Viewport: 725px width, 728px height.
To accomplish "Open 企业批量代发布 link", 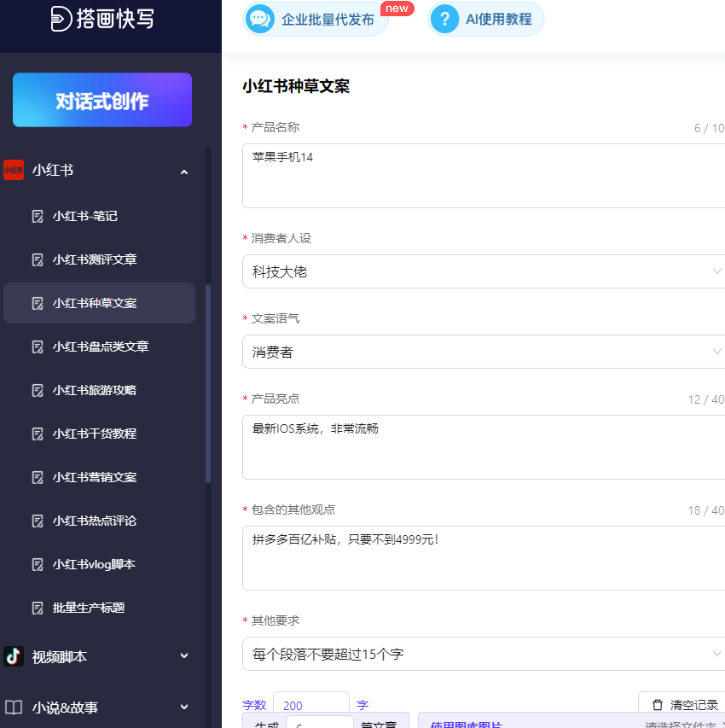I will [316, 19].
